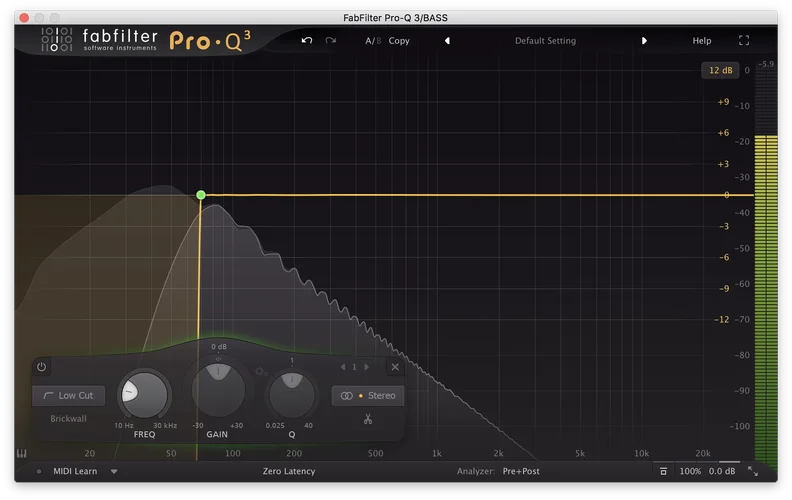Open the Help menu
This screenshot has height=500, width=792.
pyautogui.click(x=702, y=41)
